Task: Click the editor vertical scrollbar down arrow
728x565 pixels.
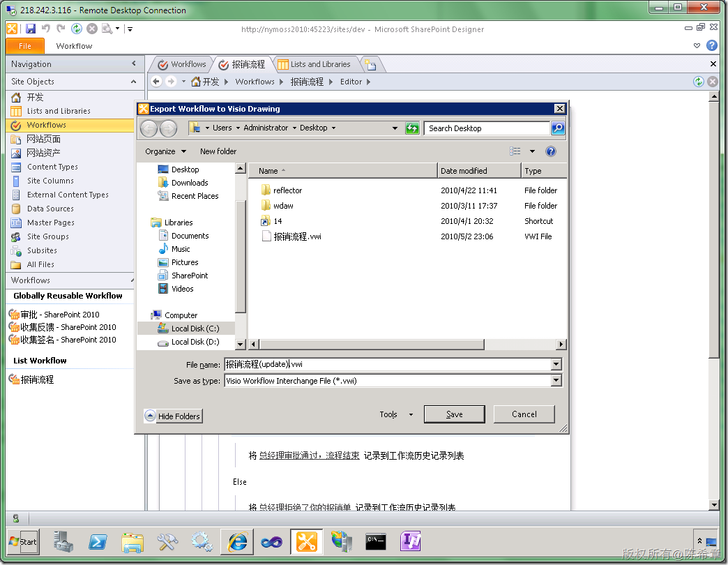Action: coord(714,505)
